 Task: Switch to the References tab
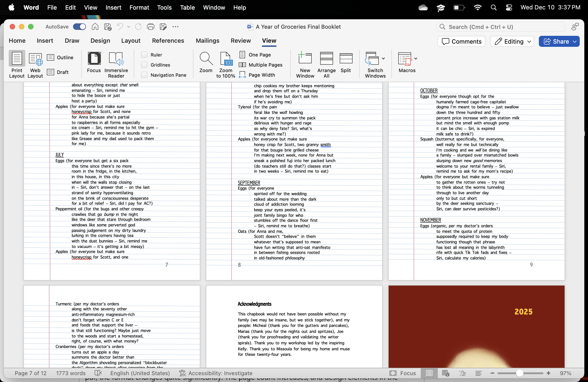[168, 41]
